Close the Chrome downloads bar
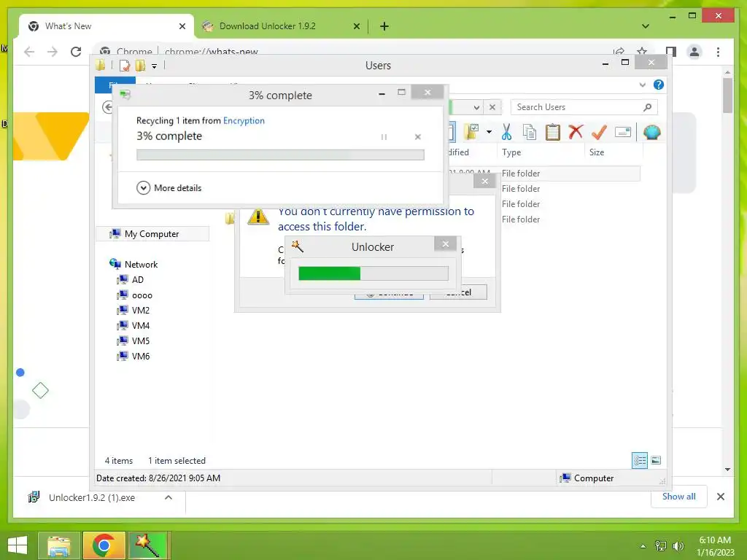The height and width of the screenshot is (560, 747). (720, 497)
